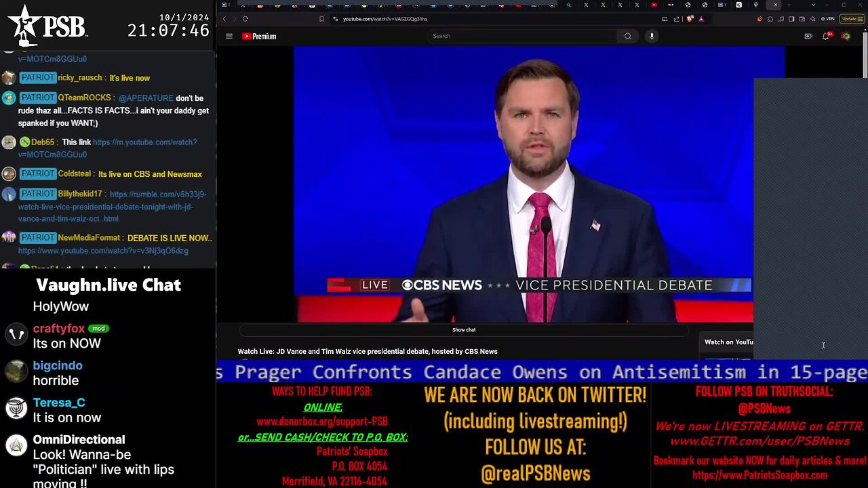868x488 pixels.
Task: Open the rumble.com link from Billythekid17
Action: tap(111, 206)
